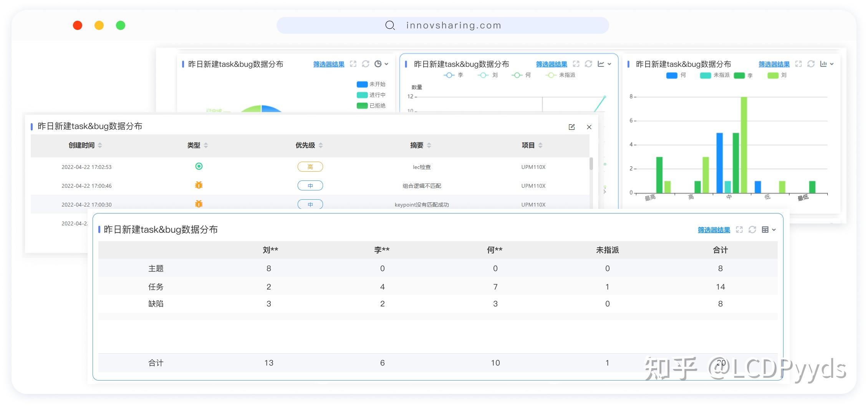This screenshot has width=868, height=407.
Task: Toggle the 未指派 series in the line chart legend
Action: (x=559, y=75)
